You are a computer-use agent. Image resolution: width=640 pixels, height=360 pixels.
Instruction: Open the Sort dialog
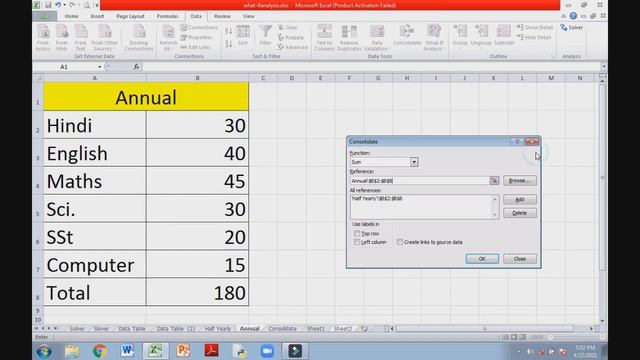(x=243, y=35)
